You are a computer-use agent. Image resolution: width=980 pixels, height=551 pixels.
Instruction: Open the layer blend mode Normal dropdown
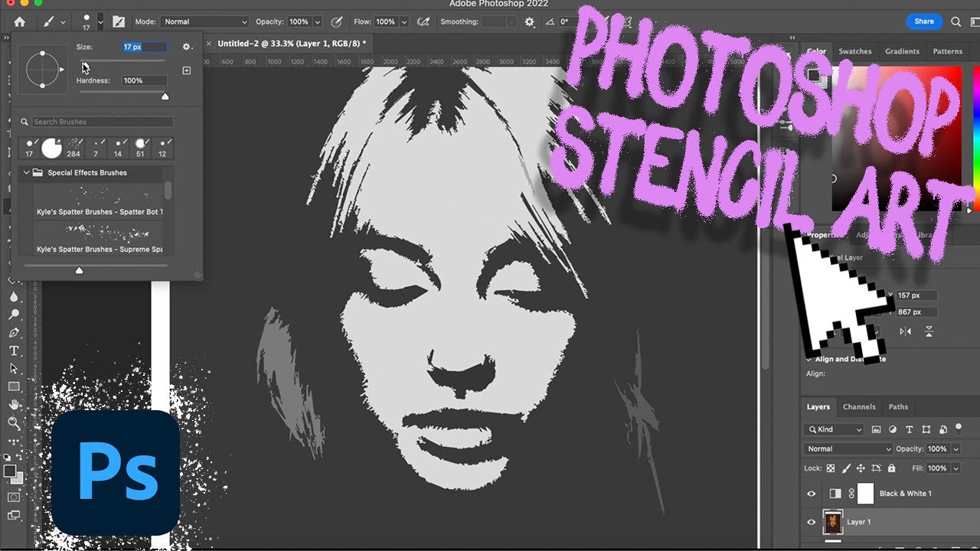pos(848,449)
